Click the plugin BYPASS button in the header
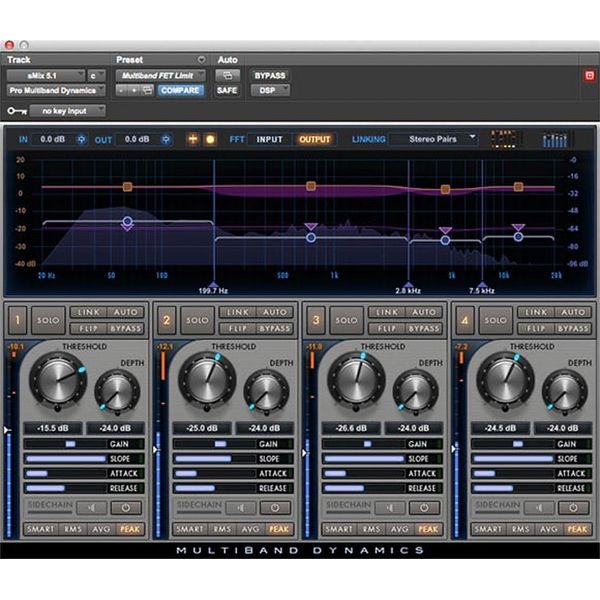600x600 pixels. coord(270,75)
